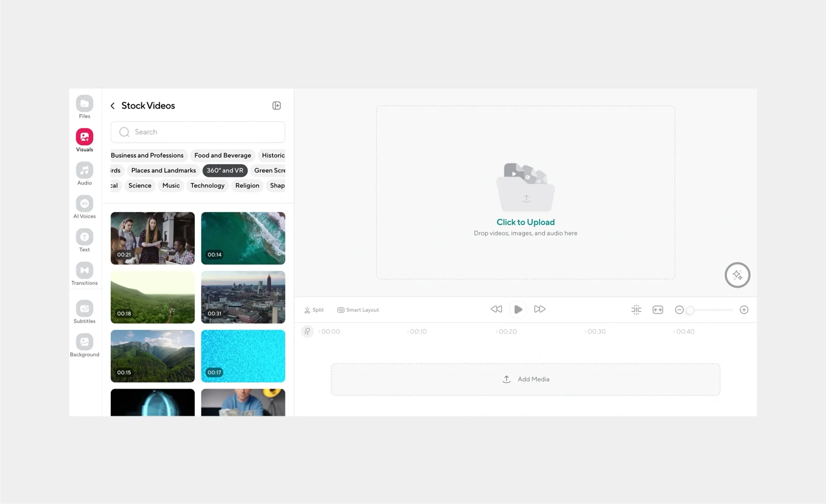The width and height of the screenshot is (826, 504).
Task: Click the magic enhance sparkle button on canvas
Action: [x=738, y=275]
